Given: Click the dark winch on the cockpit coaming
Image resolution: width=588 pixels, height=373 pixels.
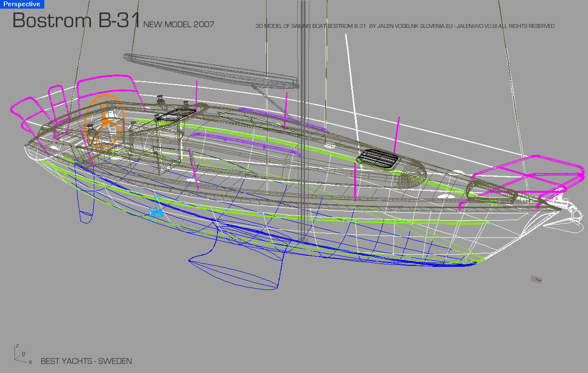Looking at the screenshot, I should [x=160, y=100].
